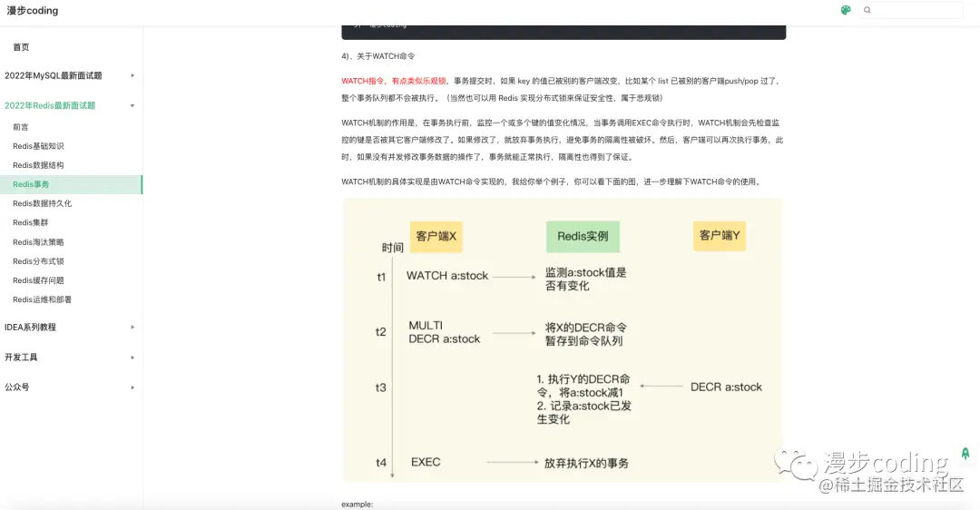Image resolution: width=980 pixels, height=510 pixels.
Task: Click the WATCH command diagram image
Action: pos(562,340)
